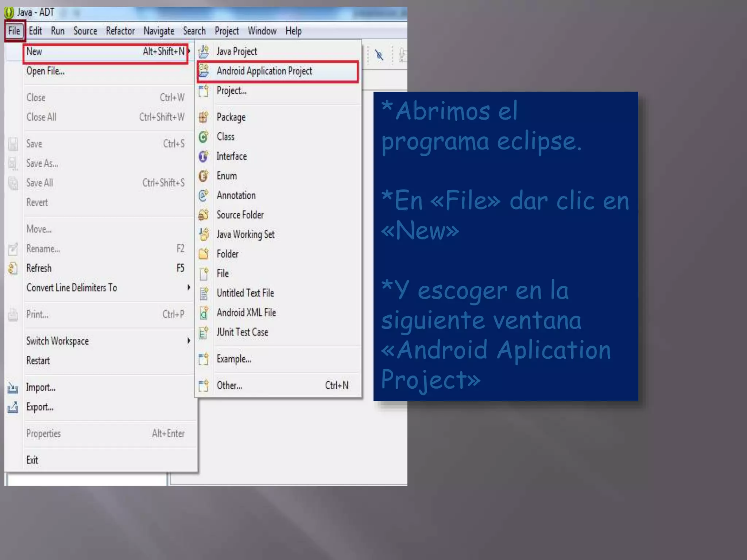
Task: Click the Alt+Shift+N shortcut text
Action: [x=163, y=51]
